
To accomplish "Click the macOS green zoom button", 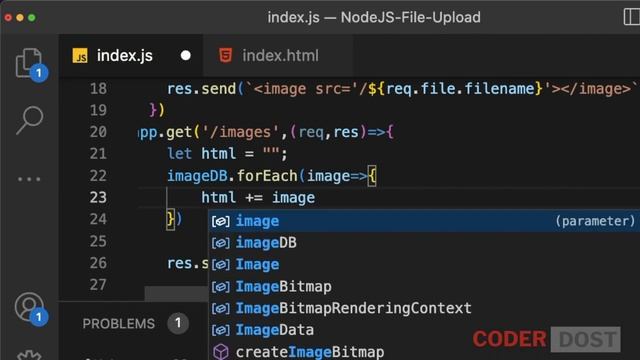I will (x=32, y=18).
